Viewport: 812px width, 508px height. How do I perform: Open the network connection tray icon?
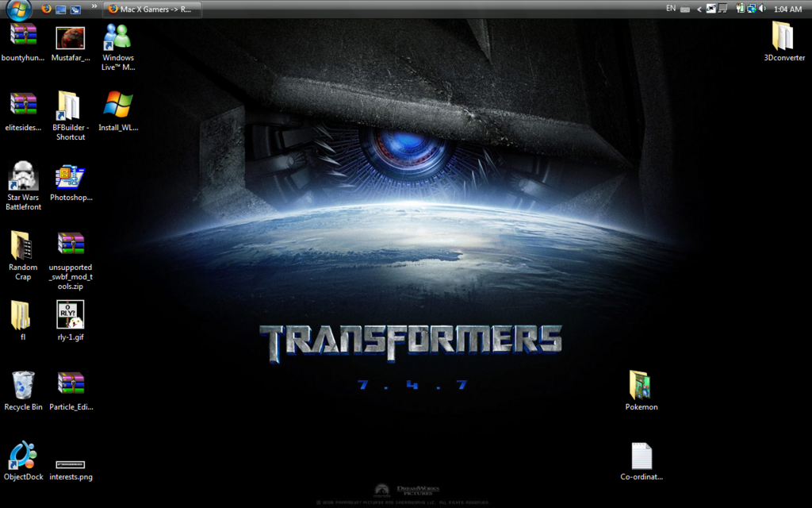click(752, 8)
